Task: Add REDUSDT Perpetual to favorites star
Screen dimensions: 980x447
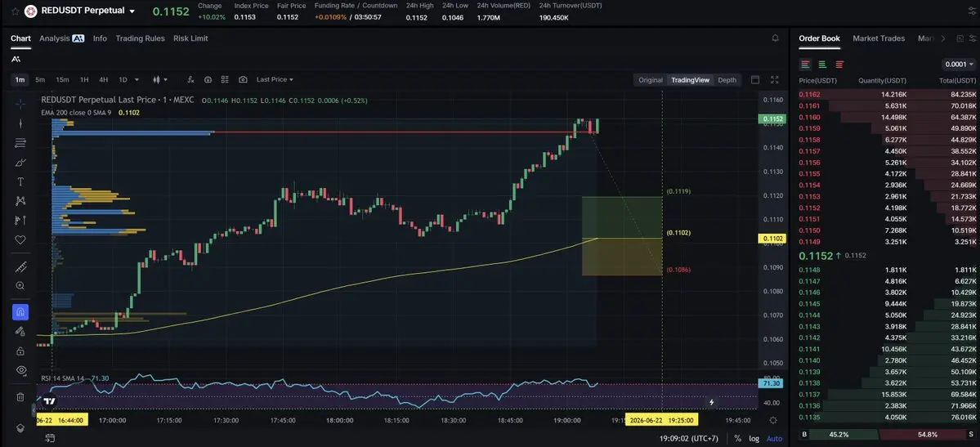Action: (x=15, y=11)
